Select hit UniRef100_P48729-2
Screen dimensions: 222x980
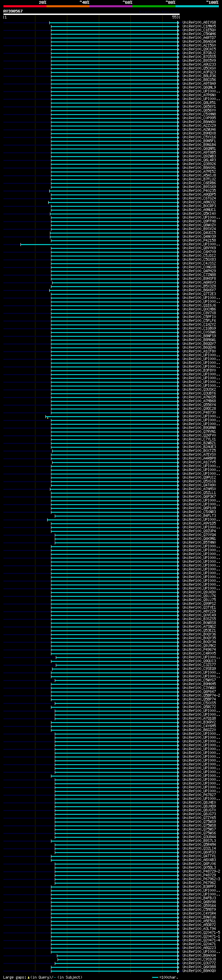[x=201, y=872]
